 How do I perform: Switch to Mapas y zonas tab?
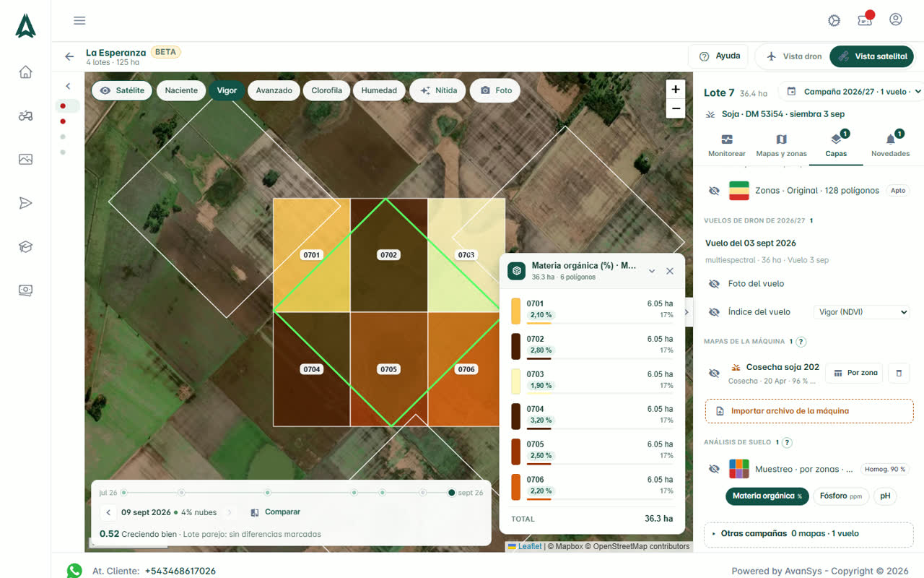tap(781, 145)
